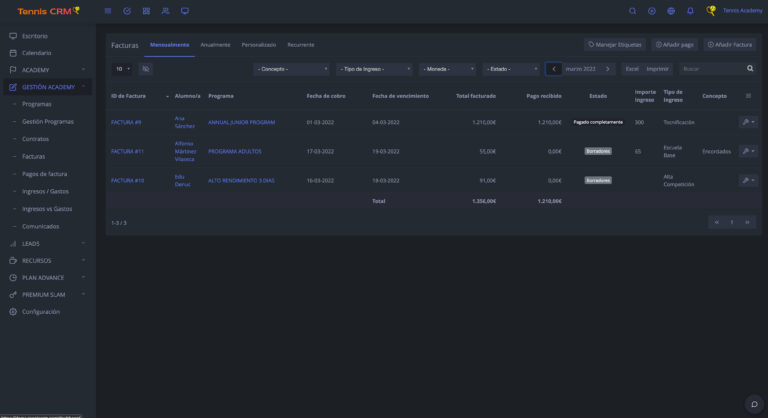Click the Añadir Factura button
This screenshot has height=418, width=768.
coord(730,45)
